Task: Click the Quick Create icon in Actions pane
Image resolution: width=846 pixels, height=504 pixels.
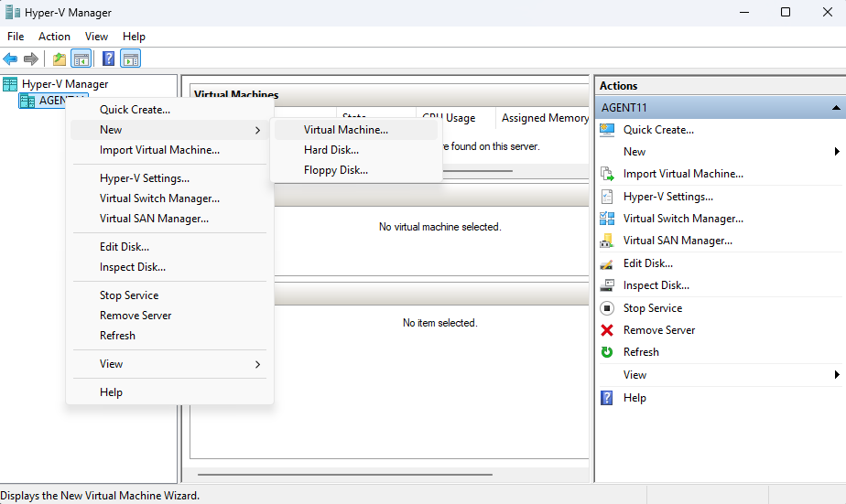Action: (607, 130)
